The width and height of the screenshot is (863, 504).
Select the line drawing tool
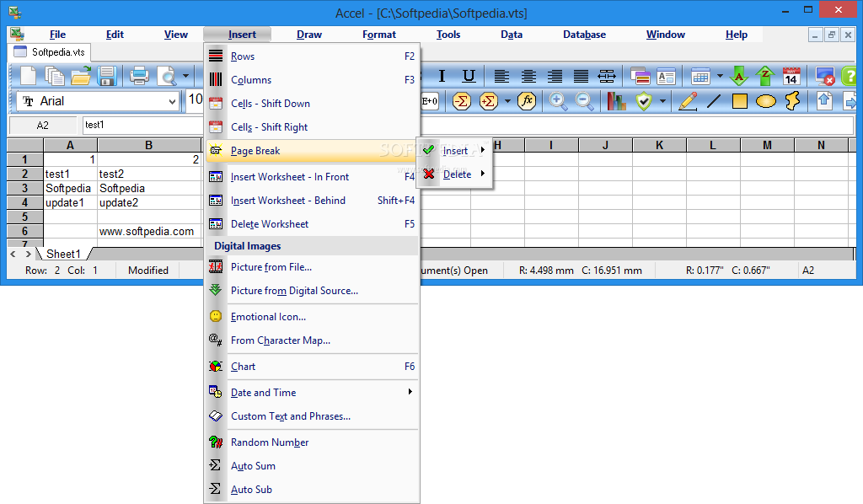(714, 101)
